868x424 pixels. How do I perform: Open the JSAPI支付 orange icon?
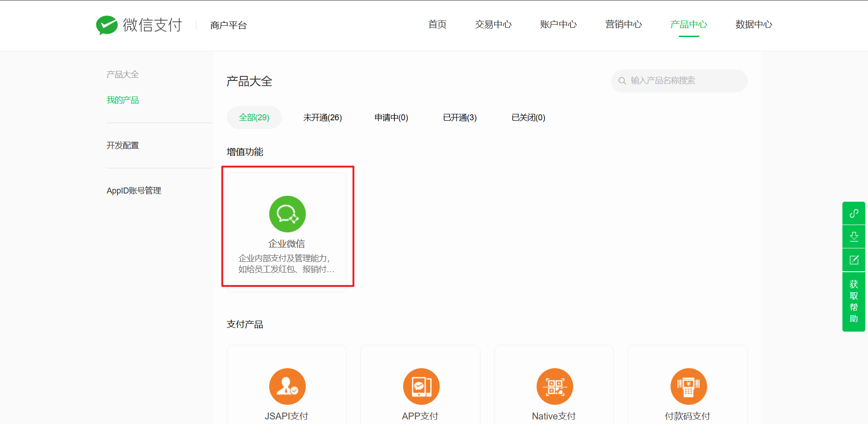click(x=287, y=386)
